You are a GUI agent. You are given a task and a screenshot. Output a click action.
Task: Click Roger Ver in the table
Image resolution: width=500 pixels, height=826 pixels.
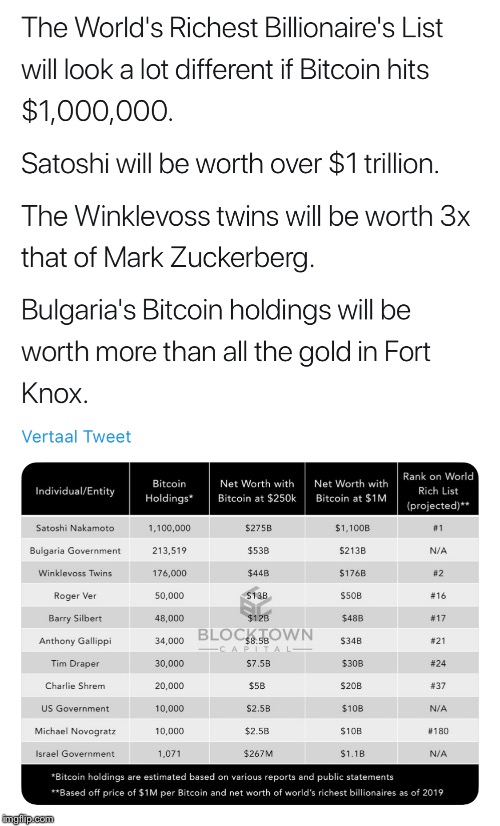(75, 596)
